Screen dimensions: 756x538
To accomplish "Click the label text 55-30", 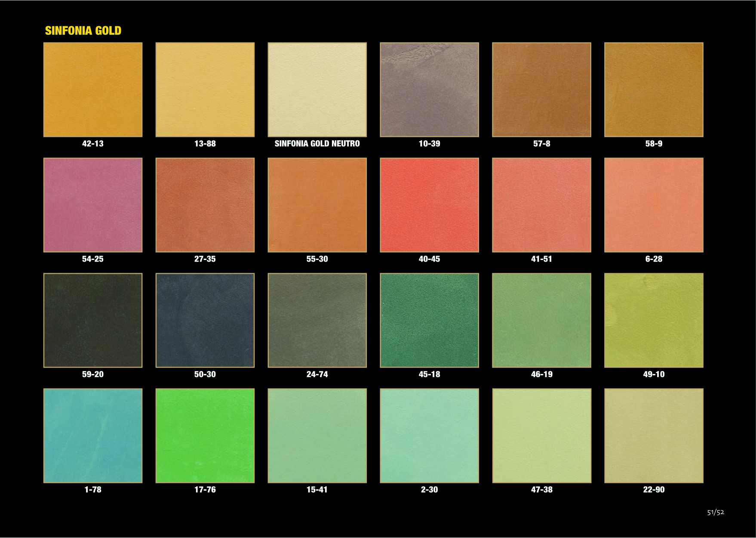I will (317, 259).
